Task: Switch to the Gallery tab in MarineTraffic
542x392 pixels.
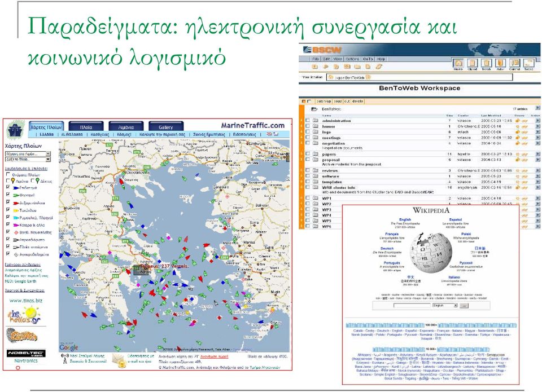Action: click(165, 126)
